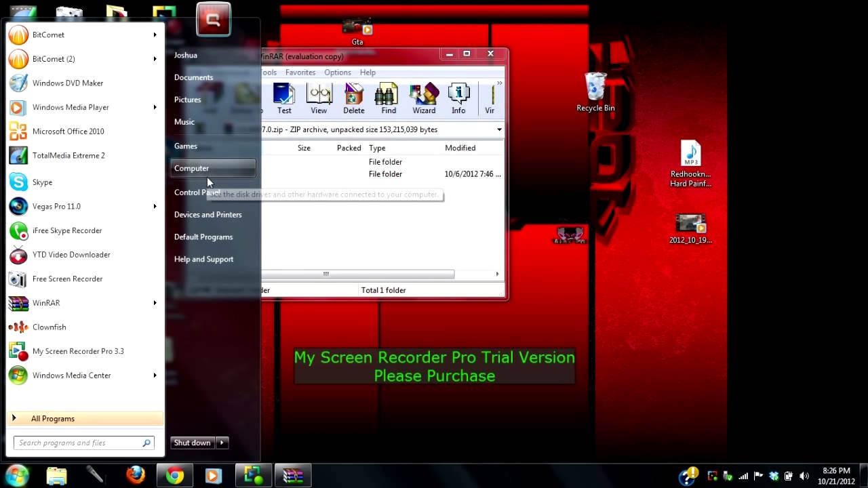Click the WinRAR horizontal scrollbar
The height and width of the screenshot is (488, 868).
coord(357,274)
